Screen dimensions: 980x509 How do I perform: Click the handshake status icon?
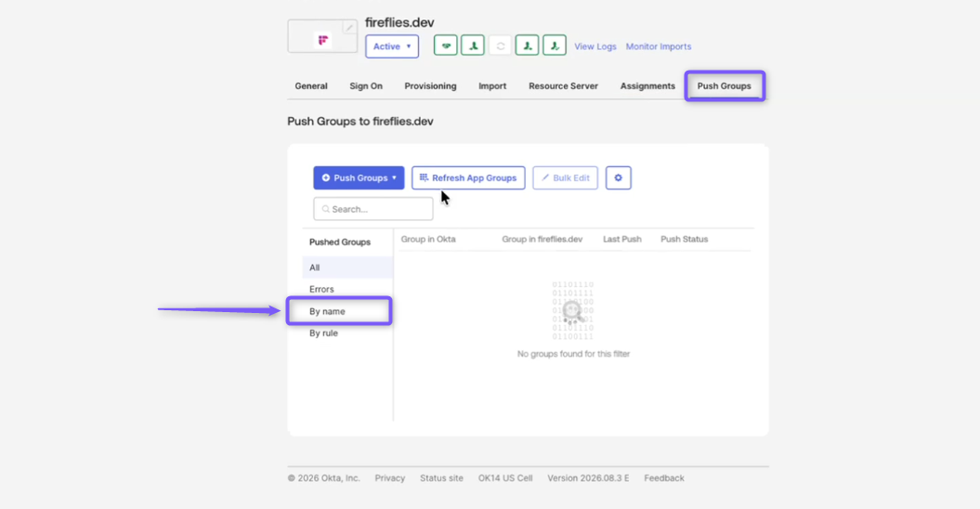(x=446, y=46)
